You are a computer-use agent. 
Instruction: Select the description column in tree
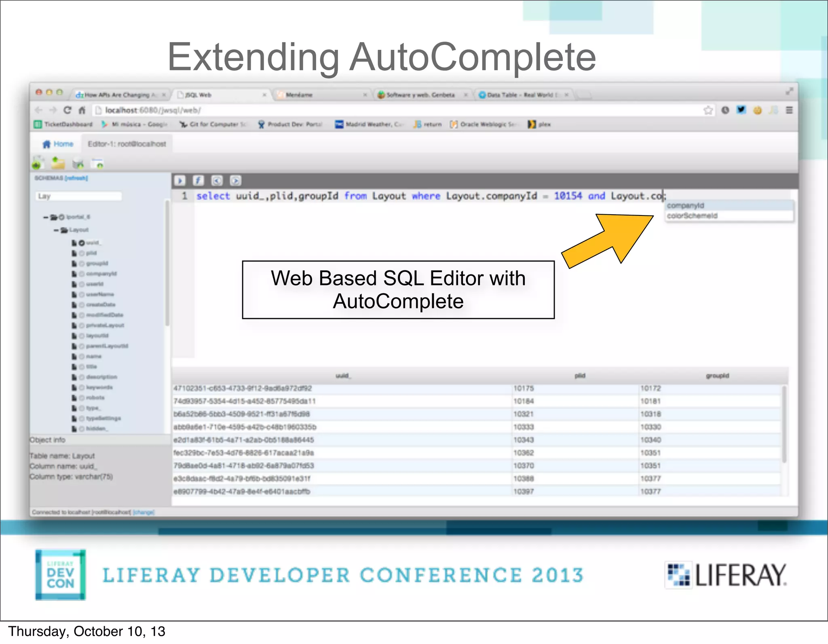click(101, 377)
